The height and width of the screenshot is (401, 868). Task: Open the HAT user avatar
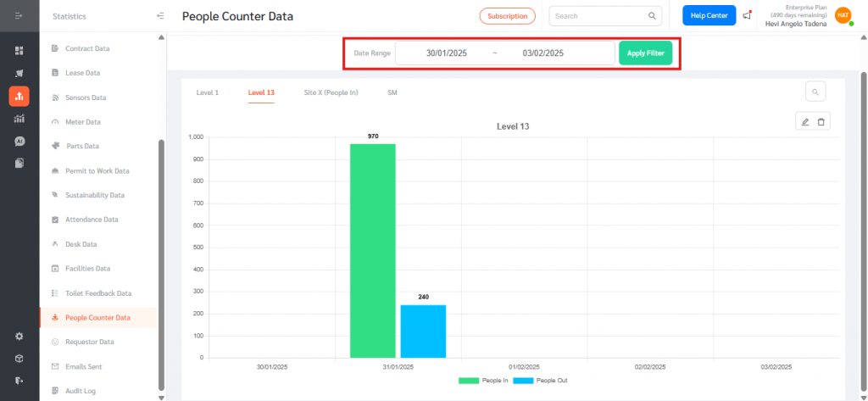pyautogui.click(x=843, y=15)
